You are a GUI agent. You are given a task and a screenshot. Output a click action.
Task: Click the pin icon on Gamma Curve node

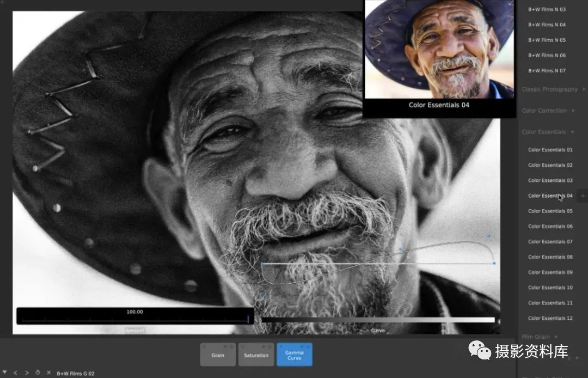coord(302,346)
